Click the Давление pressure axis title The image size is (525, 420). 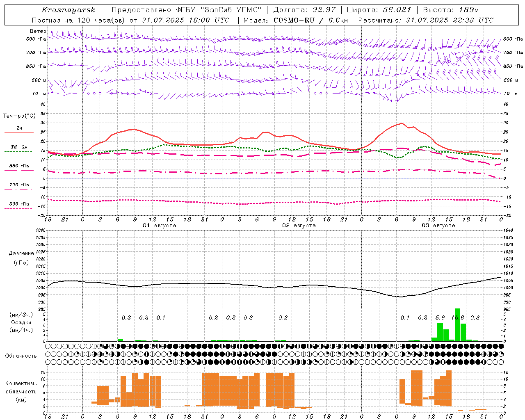(21, 253)
